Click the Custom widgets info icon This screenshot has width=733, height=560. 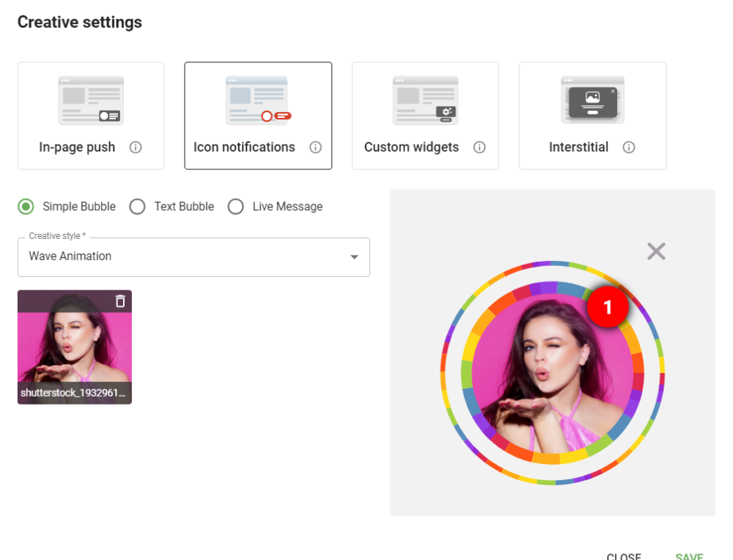click(479, 147)
